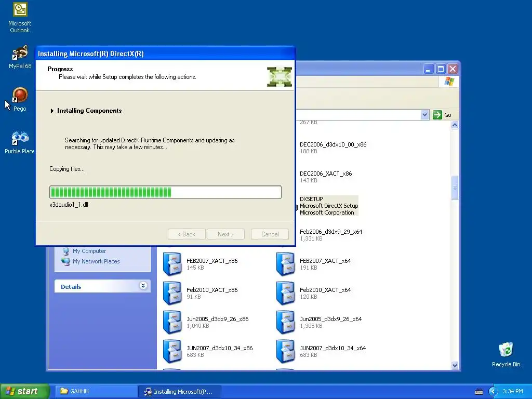Click the Explorer scroll up arrow
The width and height of the screenshot is (532, 399).
coord(455,125)
